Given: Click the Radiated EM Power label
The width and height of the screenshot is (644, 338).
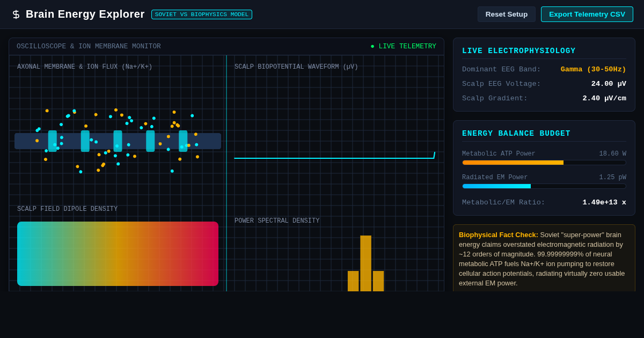Looking at the screenshot, I should (x=495, y=178).
